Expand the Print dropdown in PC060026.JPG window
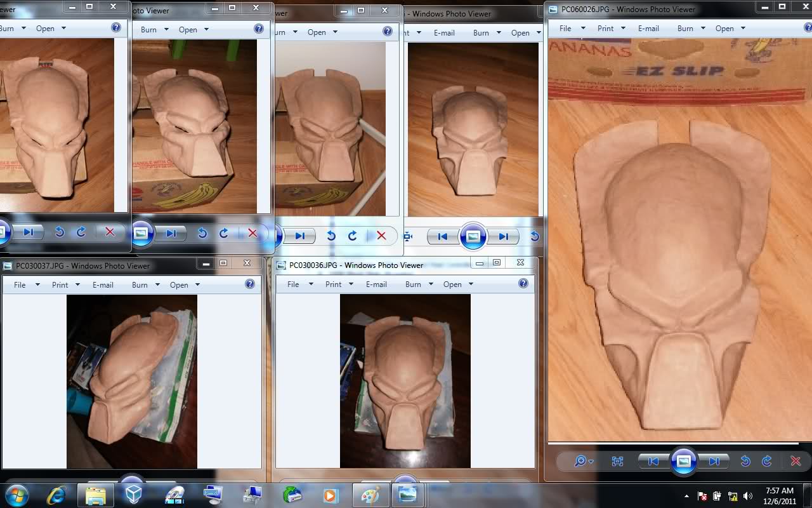 coord(623,29)
